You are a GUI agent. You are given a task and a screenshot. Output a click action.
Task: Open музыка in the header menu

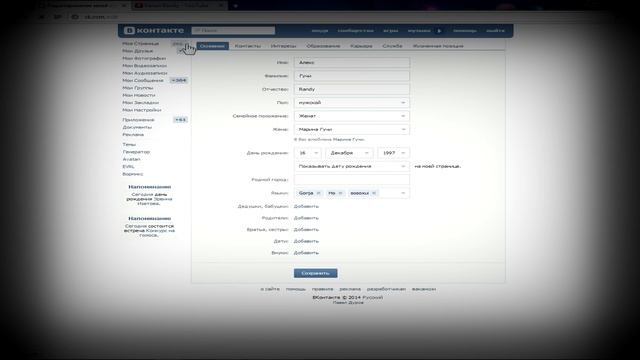(419, 31)
